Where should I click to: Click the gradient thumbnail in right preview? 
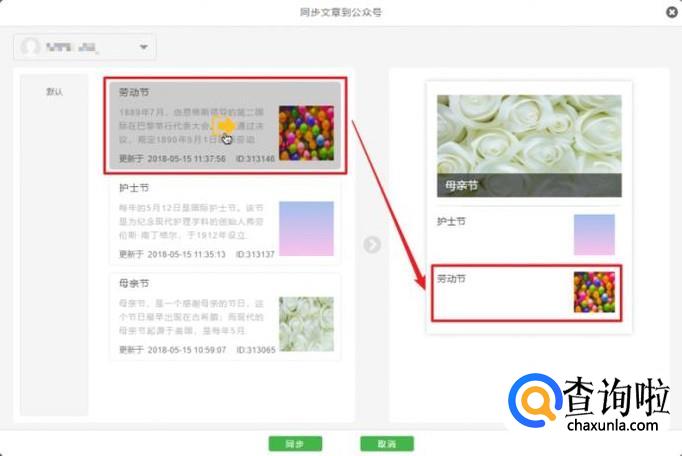point(594,235)
